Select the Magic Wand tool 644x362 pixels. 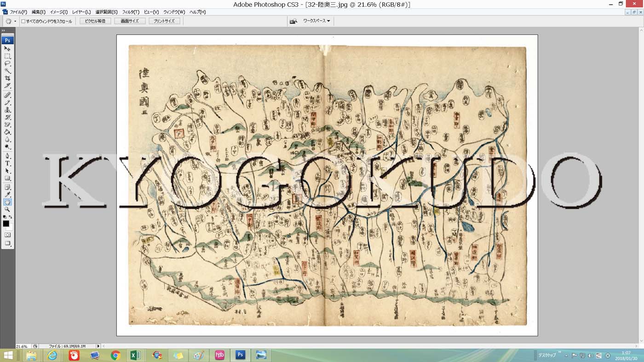7,71
